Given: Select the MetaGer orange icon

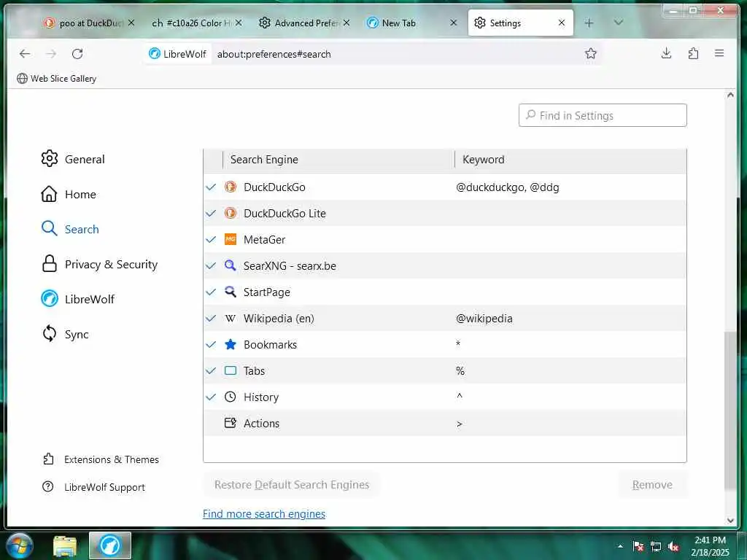Looking at the screenshot, I should point(231,239).
